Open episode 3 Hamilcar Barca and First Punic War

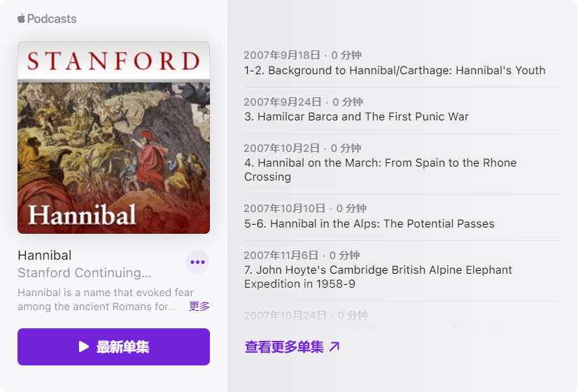[x=356, y=116]
